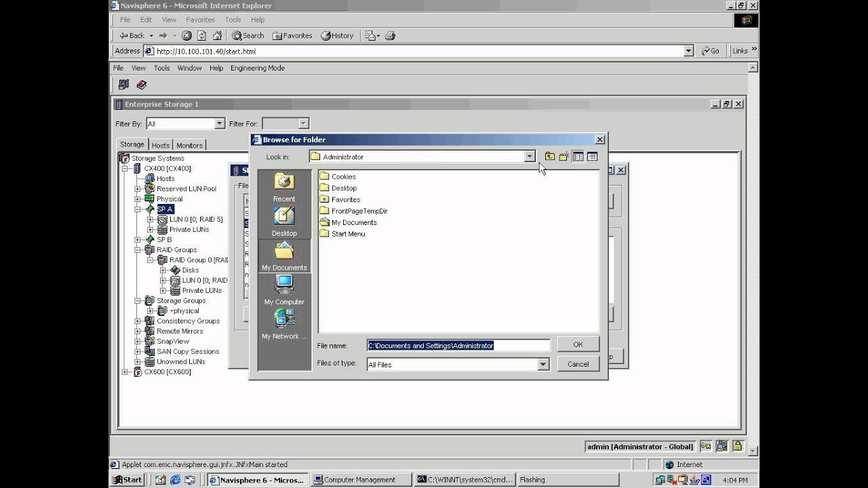Open the Files of type dropdown
868x488 pixels.
click(x=542, y=365)
